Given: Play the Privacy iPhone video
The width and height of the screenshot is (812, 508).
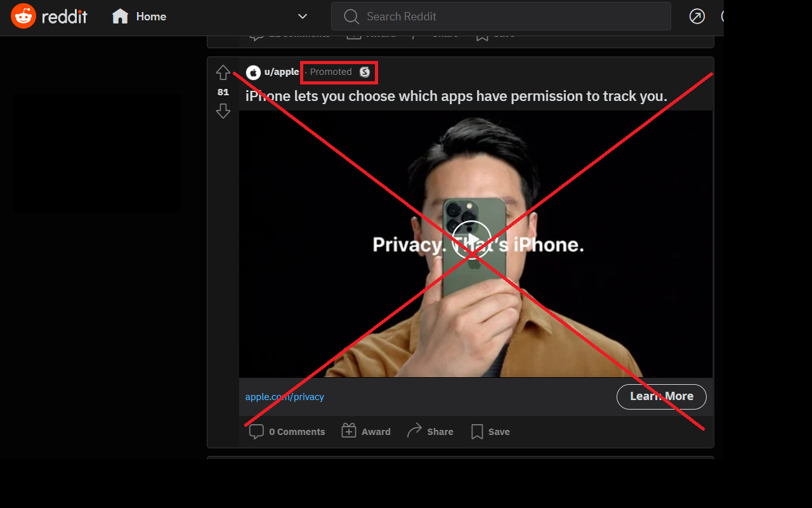Looking at the screenshot, I should (x=471, y=240).
